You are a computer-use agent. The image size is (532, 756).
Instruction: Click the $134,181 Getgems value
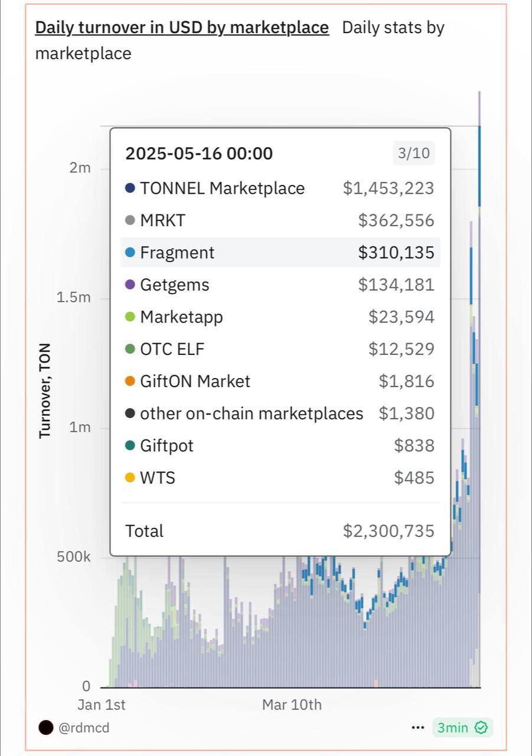click(396, 285)
